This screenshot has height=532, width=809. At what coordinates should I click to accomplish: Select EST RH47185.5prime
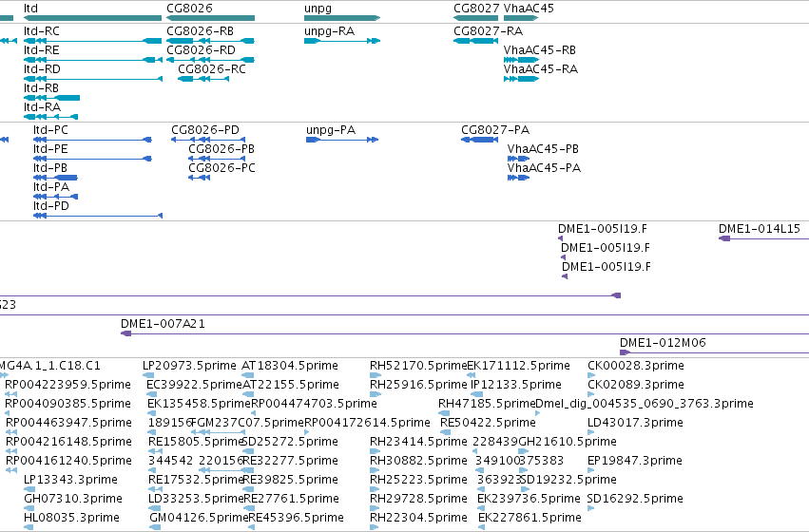(x=487, y=404)
